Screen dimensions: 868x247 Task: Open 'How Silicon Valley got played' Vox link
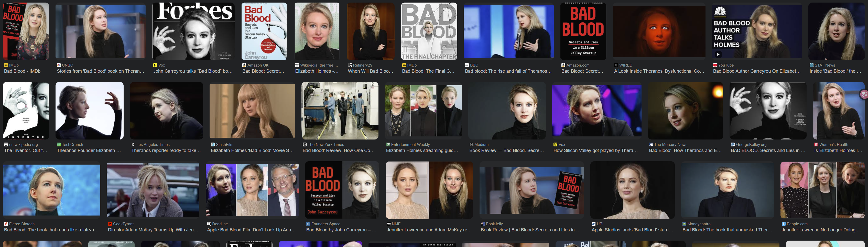(x=595, y=151)
